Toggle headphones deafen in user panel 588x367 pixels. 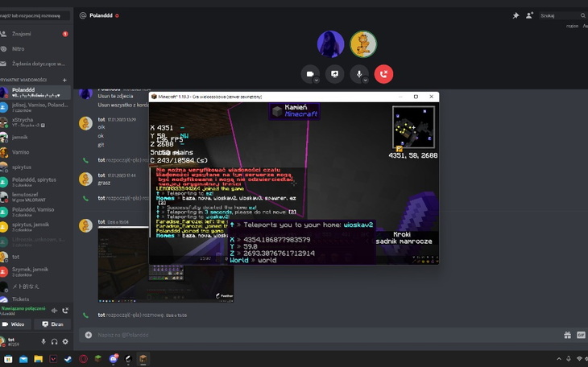54,342
